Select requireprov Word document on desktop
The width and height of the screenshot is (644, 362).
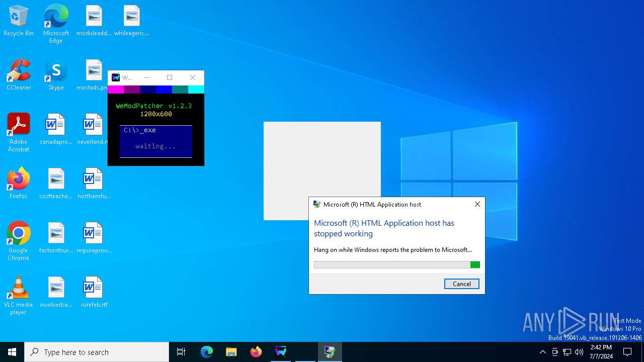tap(94, 238)
